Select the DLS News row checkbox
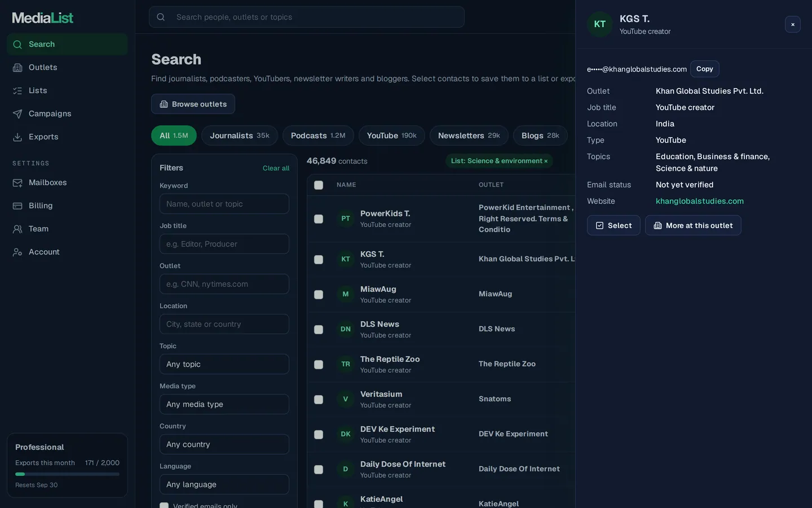The height and width of the screenshot is (508, 812). pyautogui.click(x=319, y=330)
